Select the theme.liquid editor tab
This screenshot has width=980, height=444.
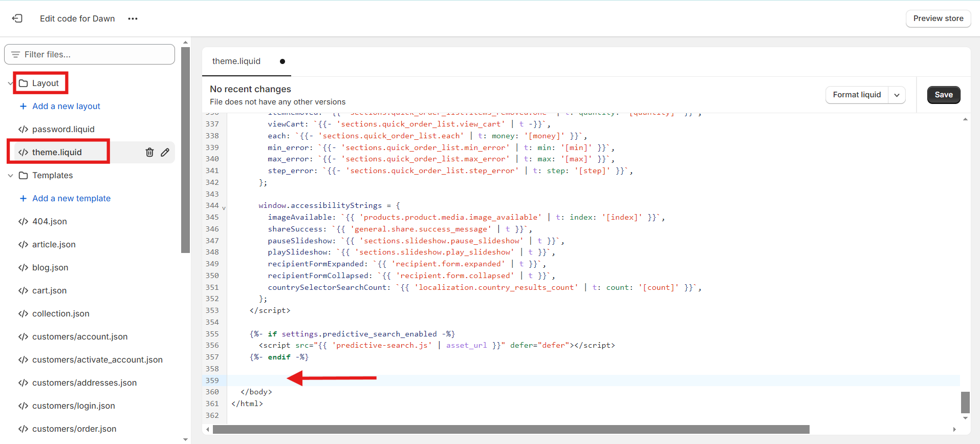(x=236, y=61)
